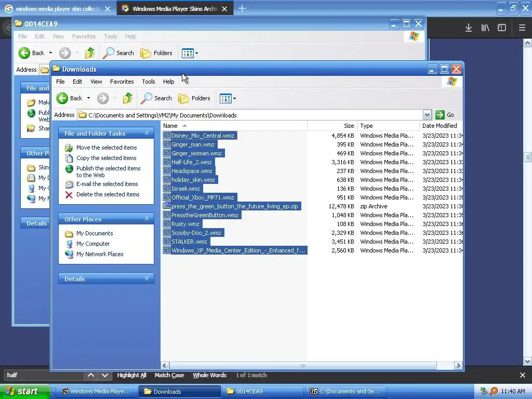The height and width of the screenshot is (399, 532).
Task: Open the Edit menu in Downloads
Action: (77, 82)
